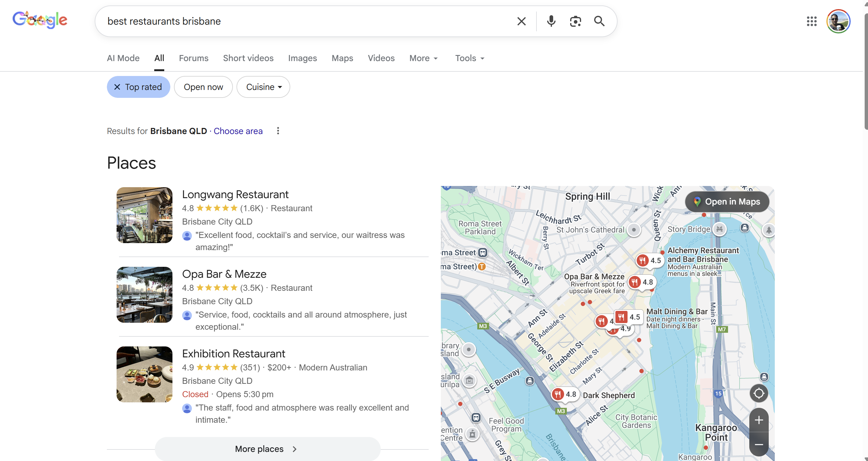The image size is (868, 461).
Task: Click the City Botanic Gardens map label
Action: click(x=636, y=421)
